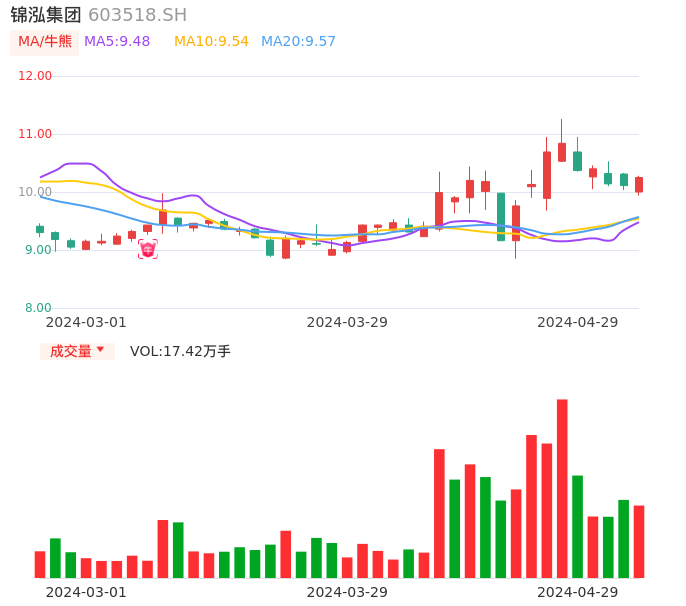The height and width of the screenshot is (606, 686).
Task: Click the 2024-04-29 date on price chart
Action: [578, 323]
